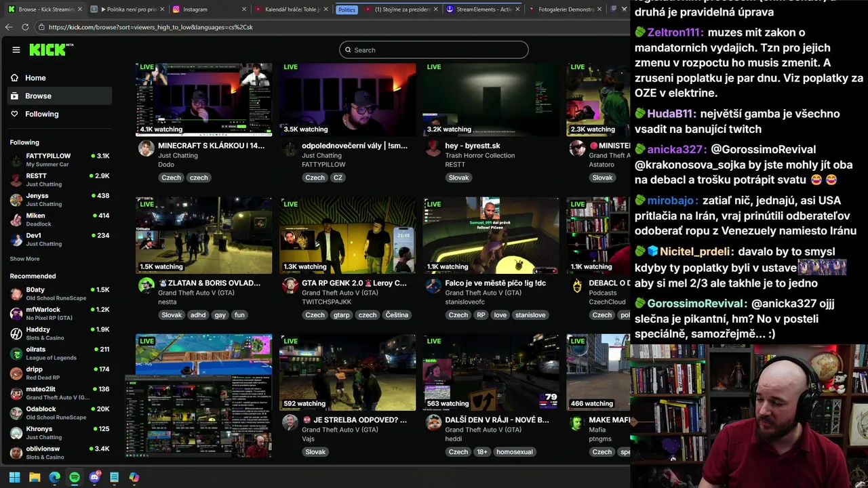Click Dodo streamer avatar
This screenshot has width=868, height=488.
(146, 148)
